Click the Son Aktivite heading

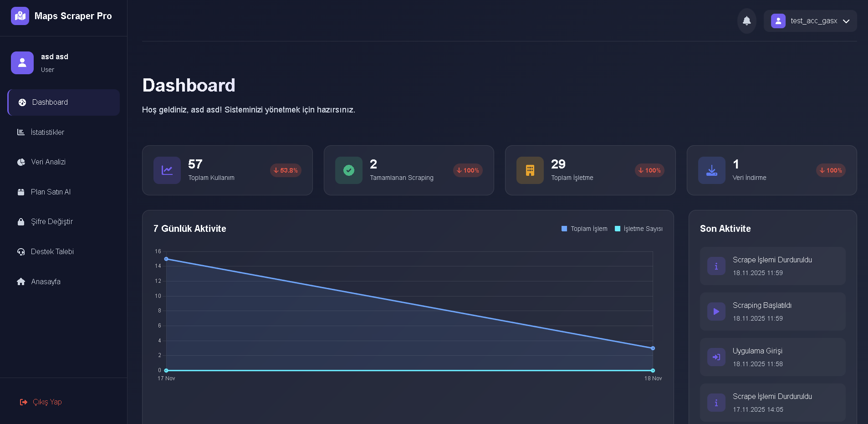tap(725, 229)
